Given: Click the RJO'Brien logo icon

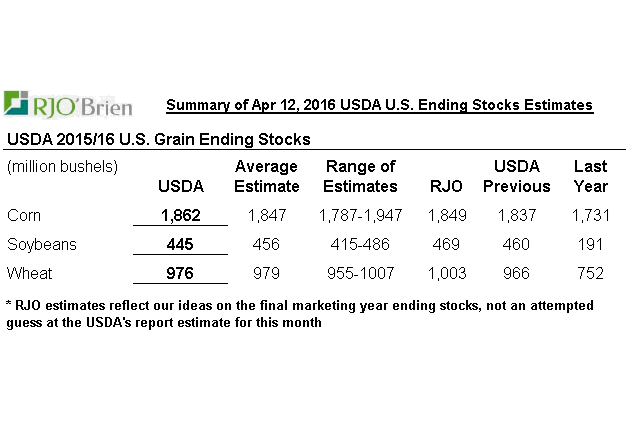Looking at the screenshot, I should pos(16,103).
